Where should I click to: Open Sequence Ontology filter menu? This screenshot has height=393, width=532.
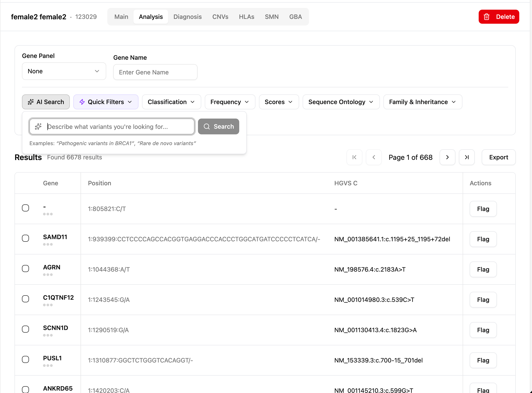pyautogui.click(x=341, y=102)
